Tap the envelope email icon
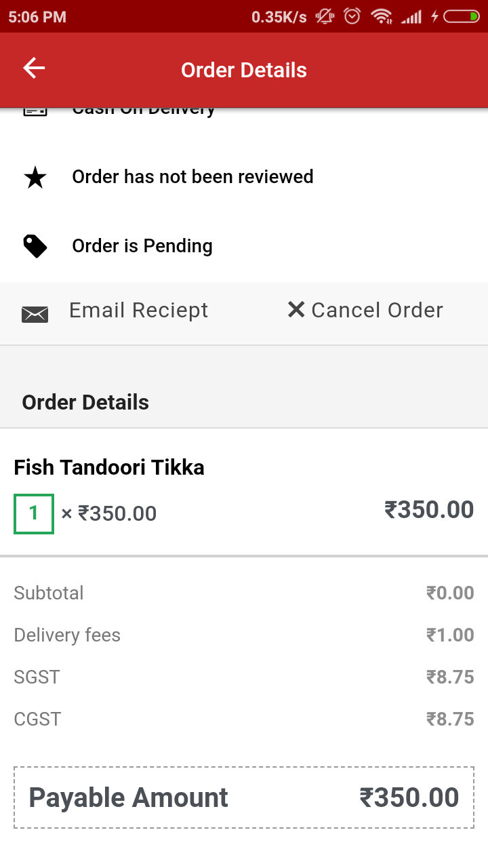This screenshot has height=868, width=488. [35, 313]
